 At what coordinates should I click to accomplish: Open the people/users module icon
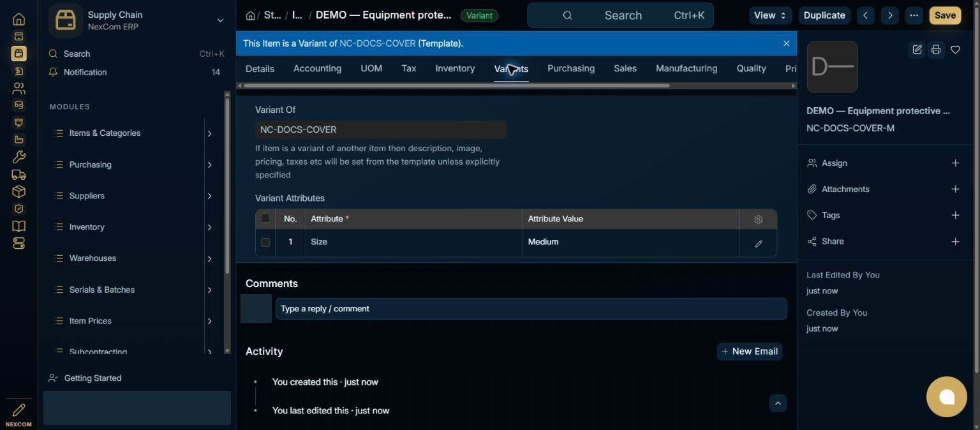point(19,88)
